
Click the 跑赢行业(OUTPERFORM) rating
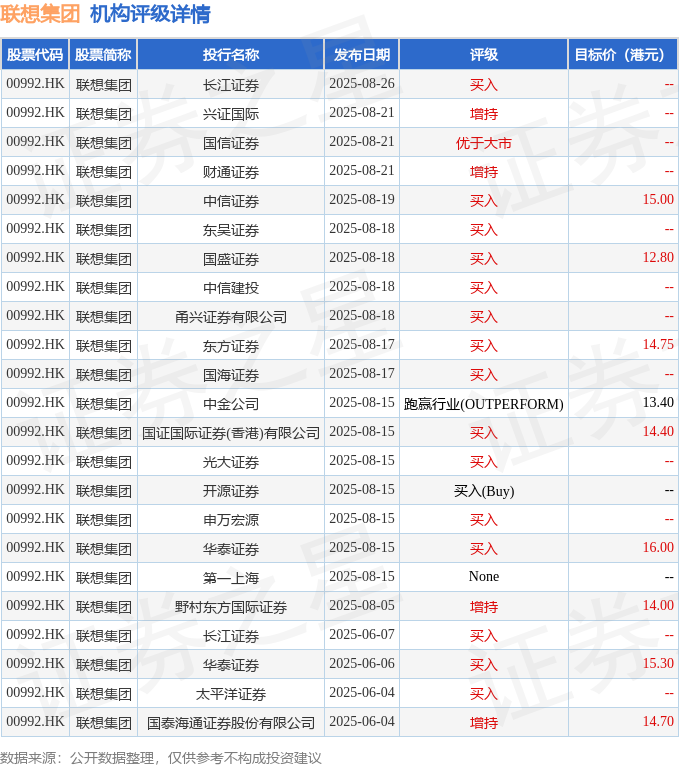pyautogui.click(x=484, y=404)
